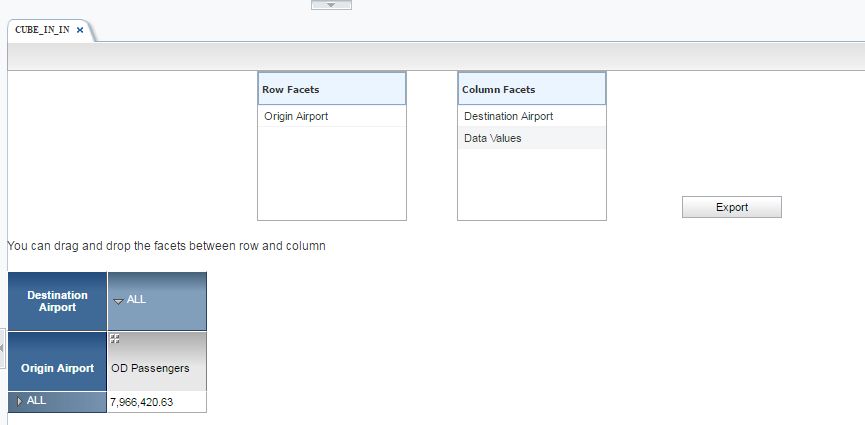Image resolution: width=865 pixels, height=425 pixels.
Task: Click the Origin Airport pivot header cell
Action: (57, 368)
